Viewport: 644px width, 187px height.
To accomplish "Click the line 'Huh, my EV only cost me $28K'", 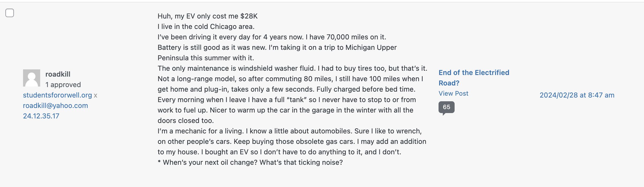I will [208, 16].
